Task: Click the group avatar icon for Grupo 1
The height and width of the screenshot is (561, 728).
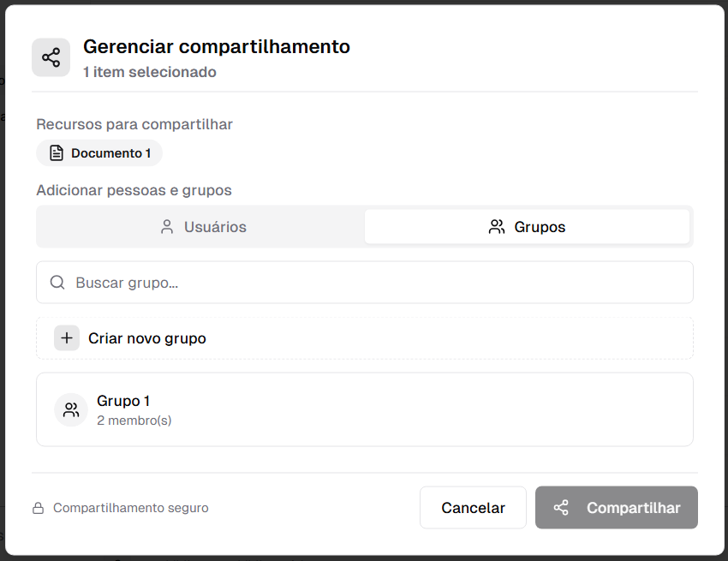Action: (x=71, y=409)
